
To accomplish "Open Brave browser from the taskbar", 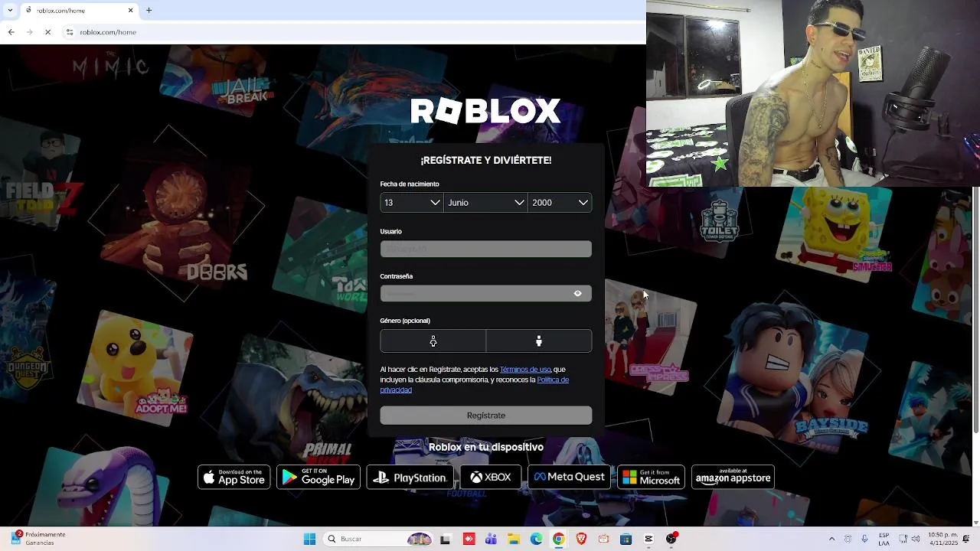I will (581, 540).
